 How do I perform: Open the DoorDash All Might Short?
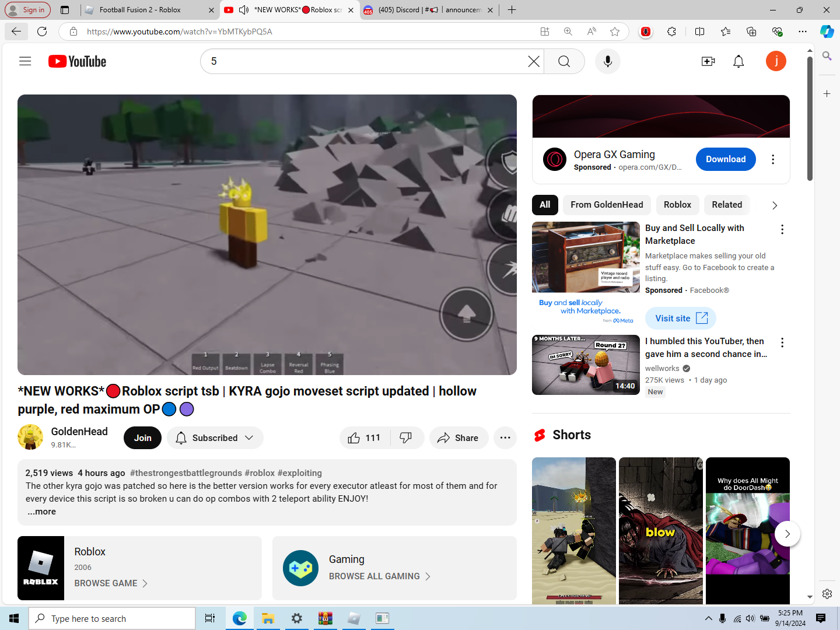coord(748,531)
